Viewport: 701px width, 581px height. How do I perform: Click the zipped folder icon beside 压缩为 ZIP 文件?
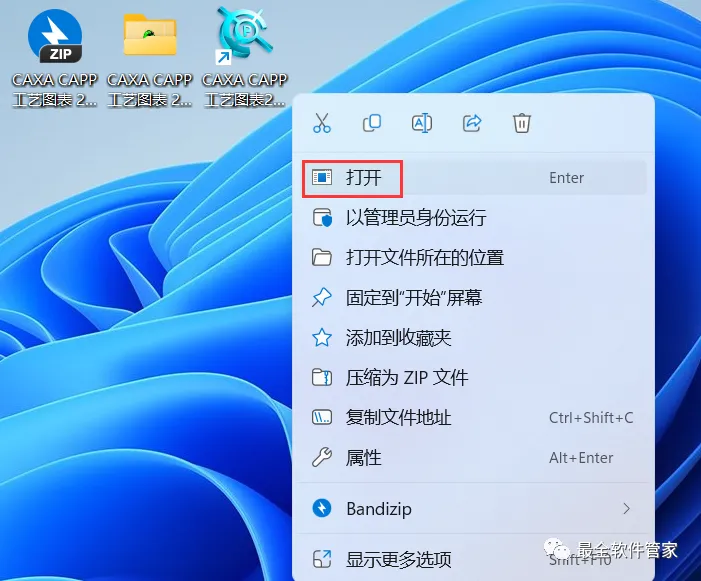click(322, 378)
